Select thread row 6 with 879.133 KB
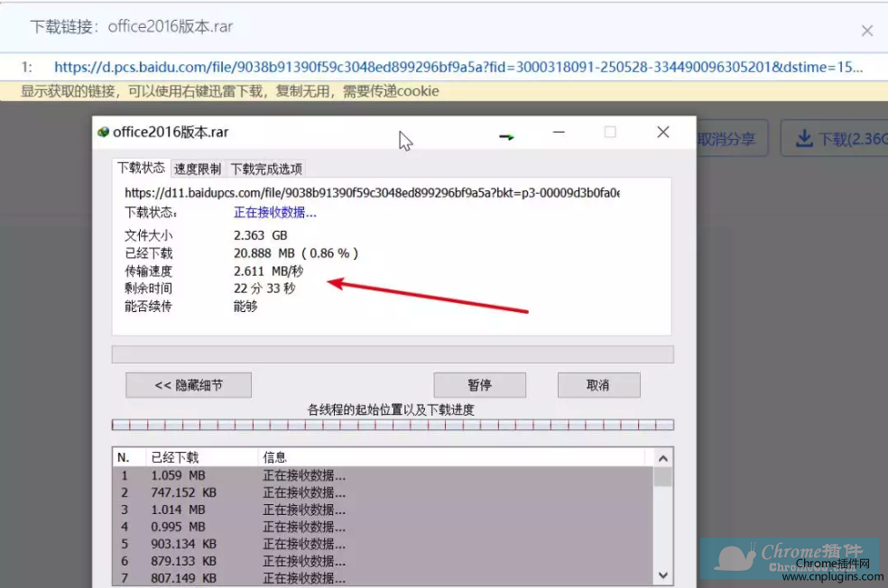 [x=383, y=561]
